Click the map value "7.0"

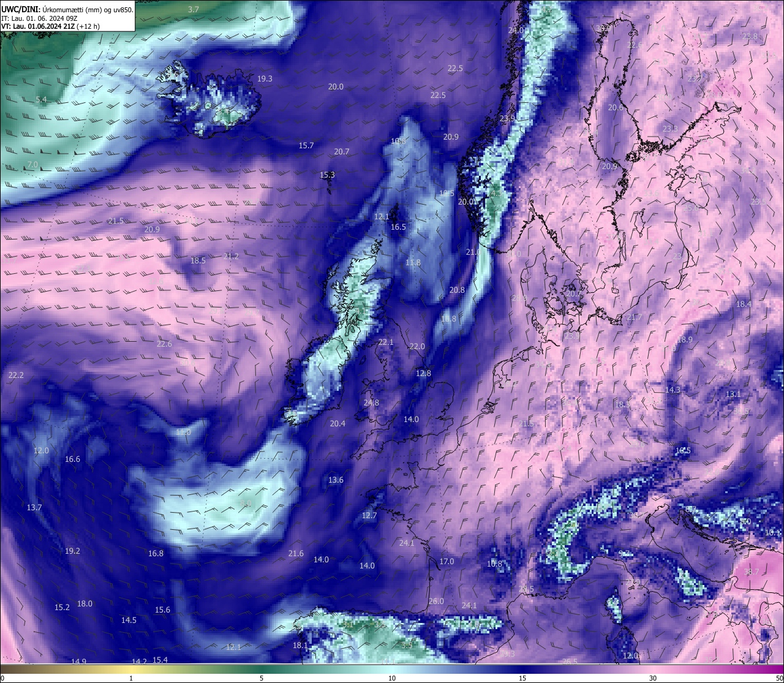(32, 165)
